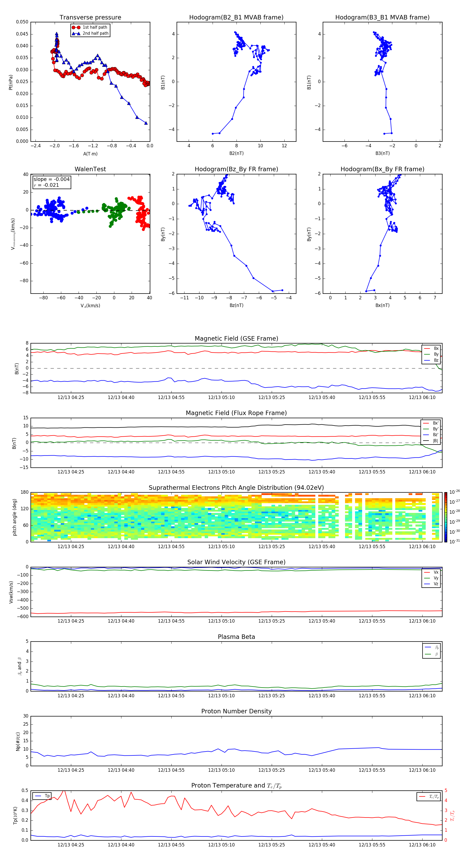Image resolution: width=473 pixels, height=868 pixels.
Task: Click the 'B3(nT)' x-axis label
Action: [x=382, y=153]
